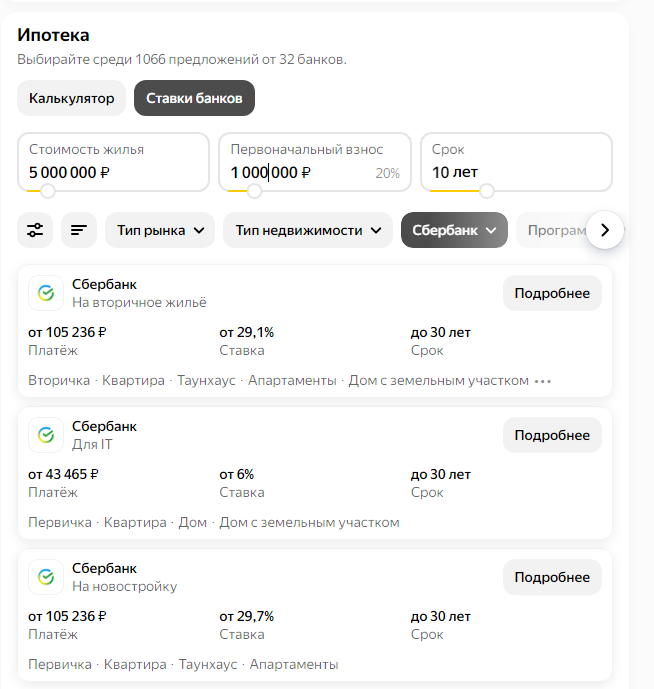Click the от 6% rate value
654x689 pixels.
coord(236,474)
